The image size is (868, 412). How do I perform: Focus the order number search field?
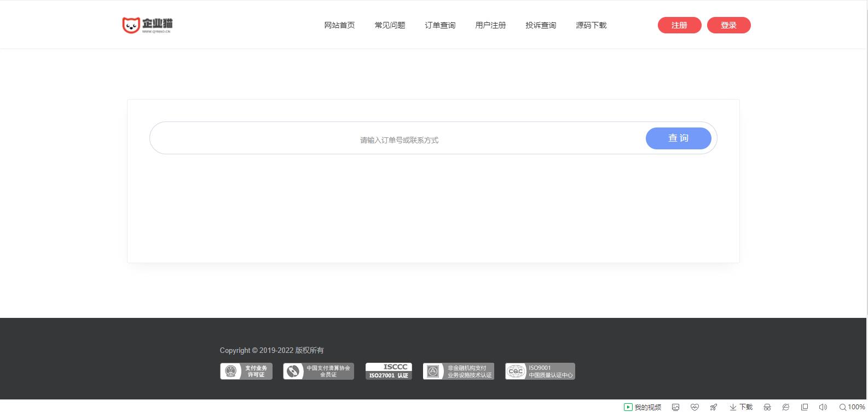pyautogui.click(x=398, y=140)
